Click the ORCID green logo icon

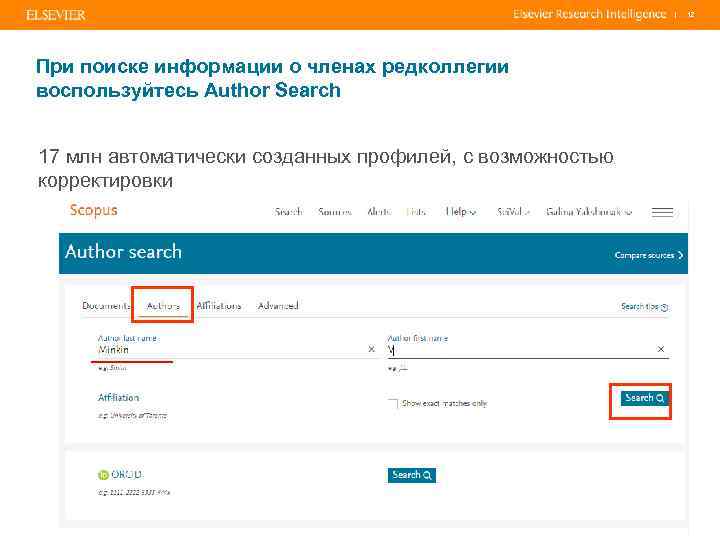click(x=103, y=475)
